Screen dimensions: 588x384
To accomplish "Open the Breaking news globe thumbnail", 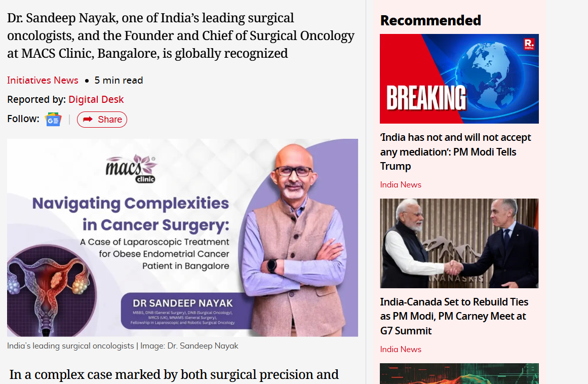I will (459, 79).
